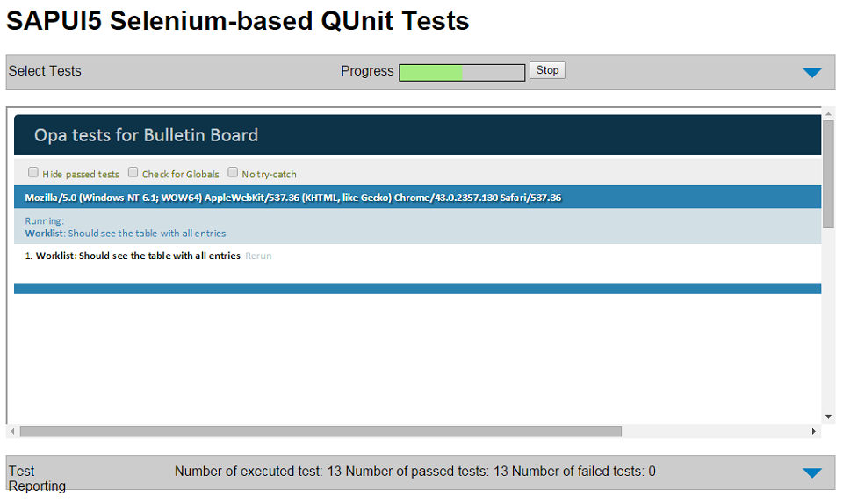
Task: Click the Select Tests header label
Action: click(45, 71)
